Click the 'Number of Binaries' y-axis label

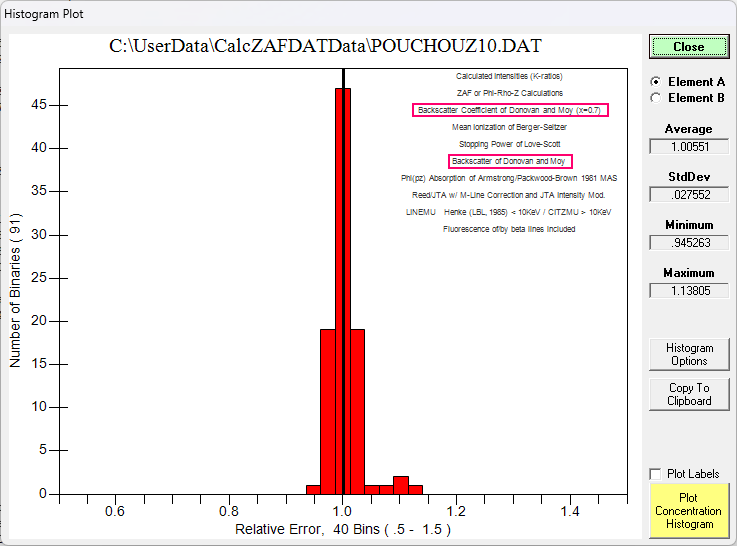tap(16, 294)
